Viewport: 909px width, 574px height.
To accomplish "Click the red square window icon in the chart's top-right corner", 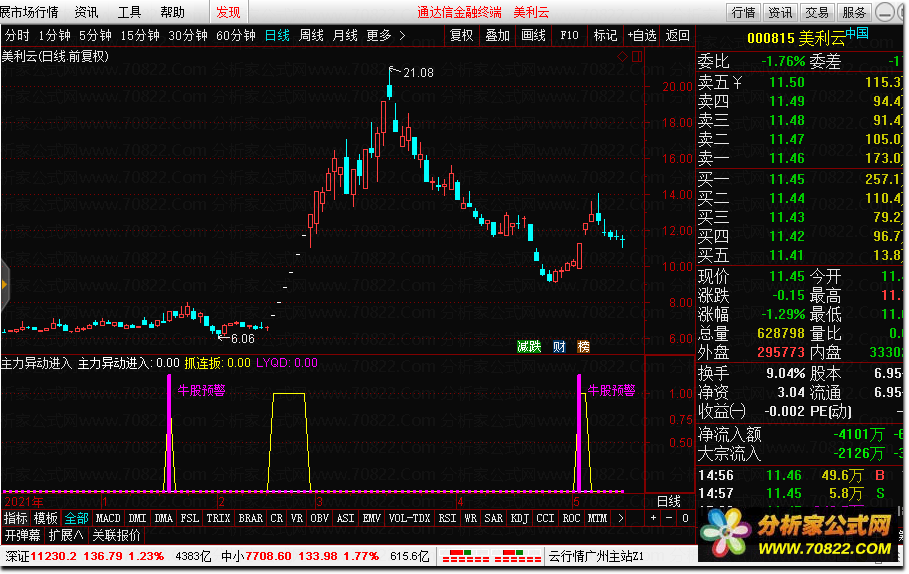I will pos(637,56).
